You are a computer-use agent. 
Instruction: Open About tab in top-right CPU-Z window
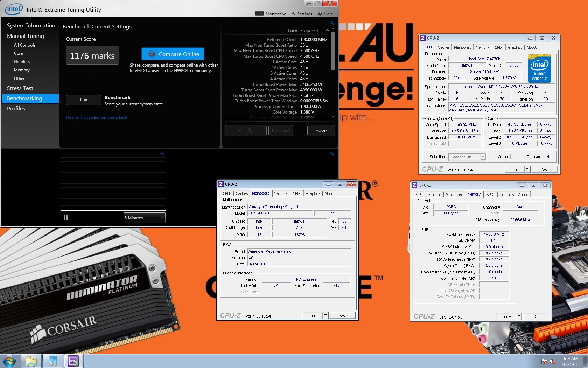531,47
